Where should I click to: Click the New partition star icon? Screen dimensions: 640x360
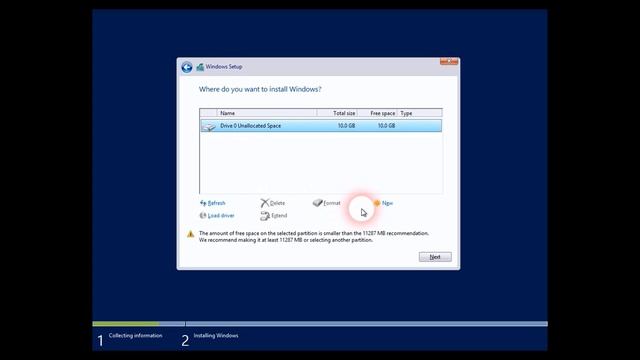point(377,203)
